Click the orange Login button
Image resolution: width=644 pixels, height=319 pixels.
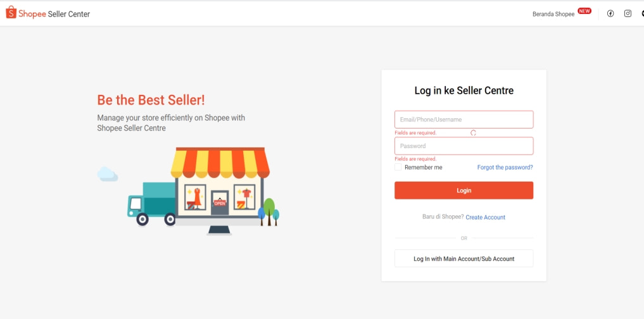click(464, 191)
